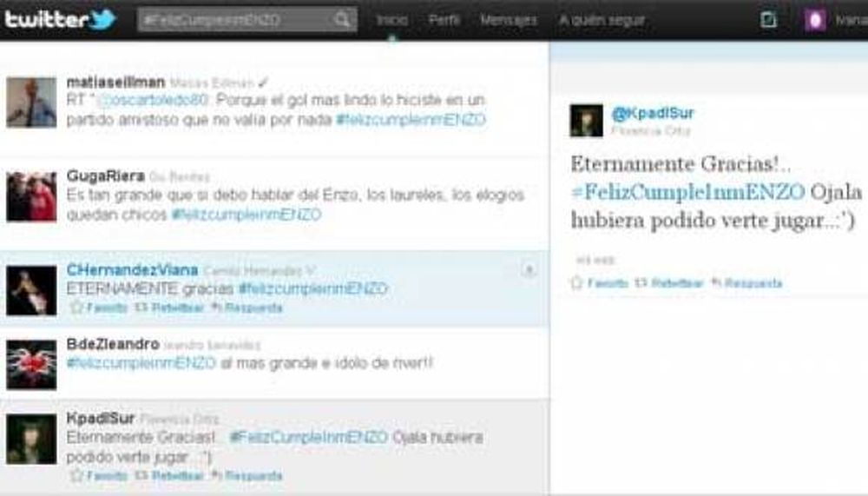Viewport: 868px width, 496px height.
Task: Click 'al mas grande e idolo de river!!' text
Action: click(x=326, y=363)
